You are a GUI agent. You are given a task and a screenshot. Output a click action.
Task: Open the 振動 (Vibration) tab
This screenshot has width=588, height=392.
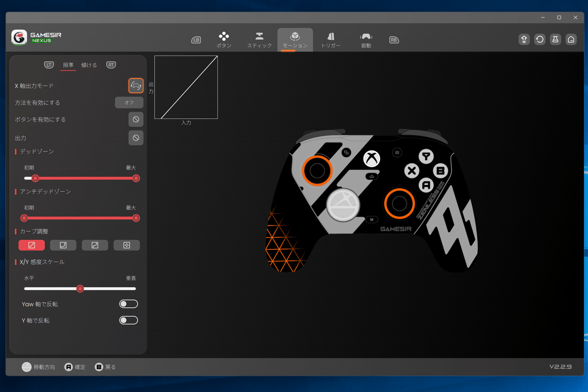click(x=366, y=40)
